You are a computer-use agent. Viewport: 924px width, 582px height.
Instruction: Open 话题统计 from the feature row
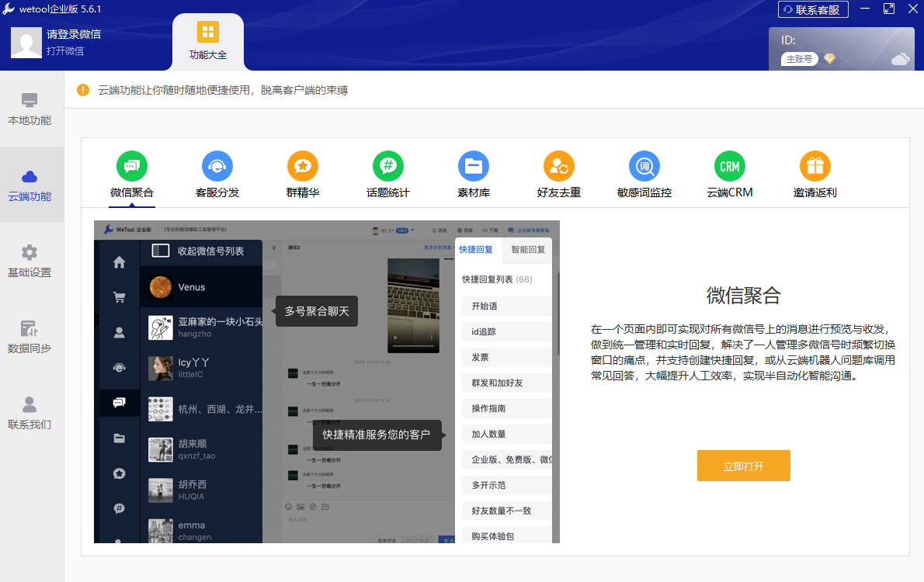coord(388,166)
